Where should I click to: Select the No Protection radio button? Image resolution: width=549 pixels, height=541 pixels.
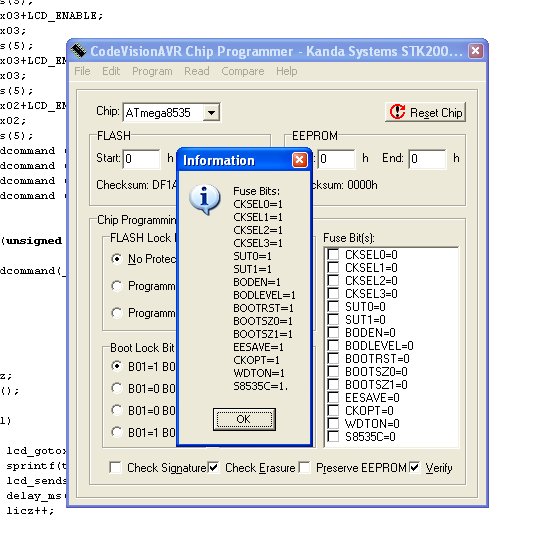coord(117,259)
